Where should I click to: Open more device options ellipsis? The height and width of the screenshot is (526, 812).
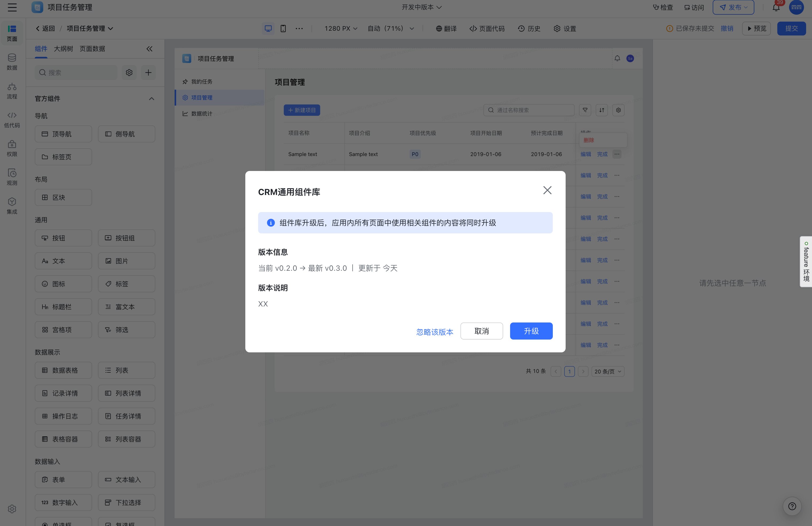299,28
